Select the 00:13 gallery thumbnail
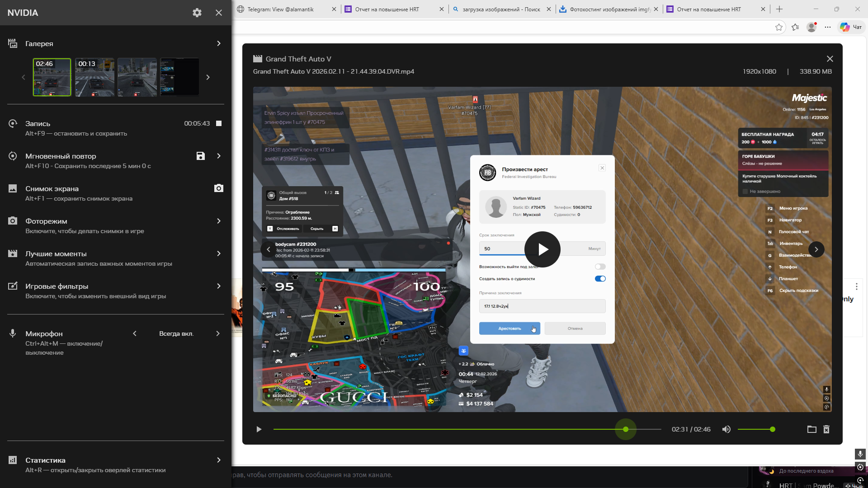The height and width of the screenshot is (488, 868). (94, 77)
